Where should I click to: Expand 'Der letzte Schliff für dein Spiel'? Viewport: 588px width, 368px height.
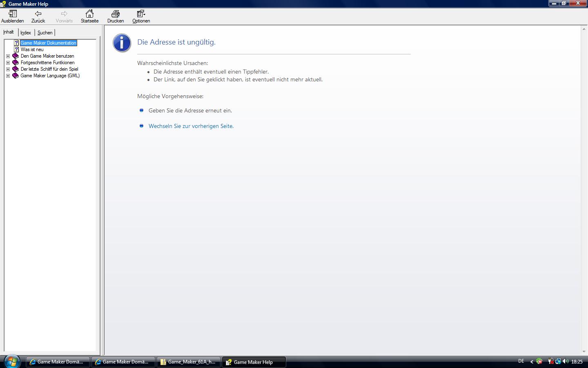(8, 69)
